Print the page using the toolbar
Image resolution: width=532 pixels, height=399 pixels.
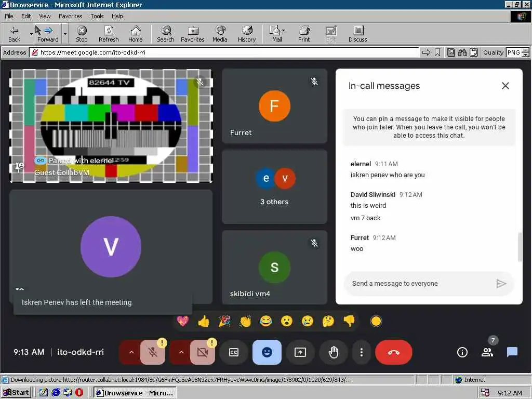pos(304,34)
